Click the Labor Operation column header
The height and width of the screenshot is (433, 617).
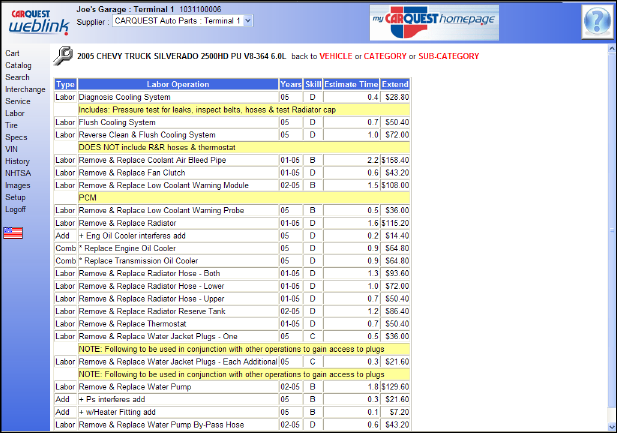[x=178, y=84]
